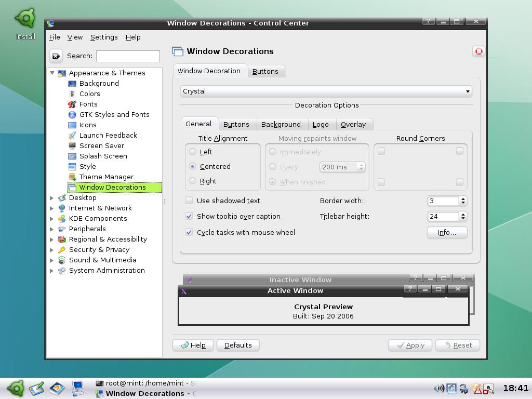This screenshot has height=399, width=532.
Task: Click the Defaults button
Action: click(x=238, y=345)
